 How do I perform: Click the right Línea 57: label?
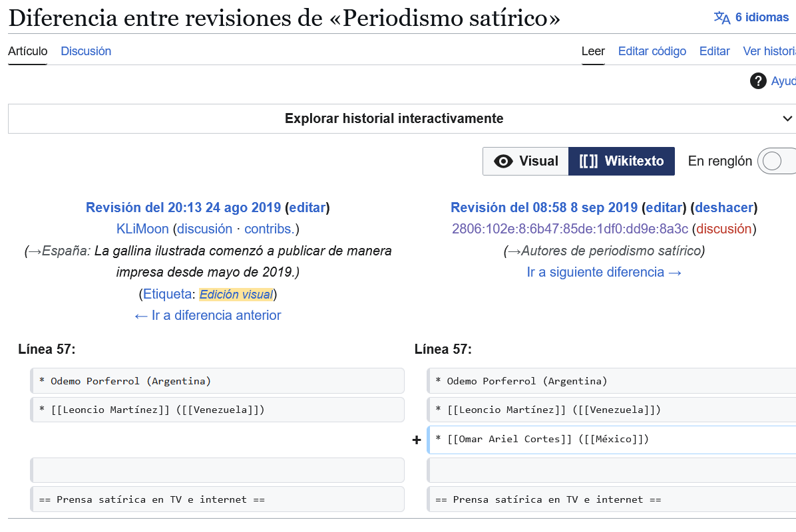[443, 349]
